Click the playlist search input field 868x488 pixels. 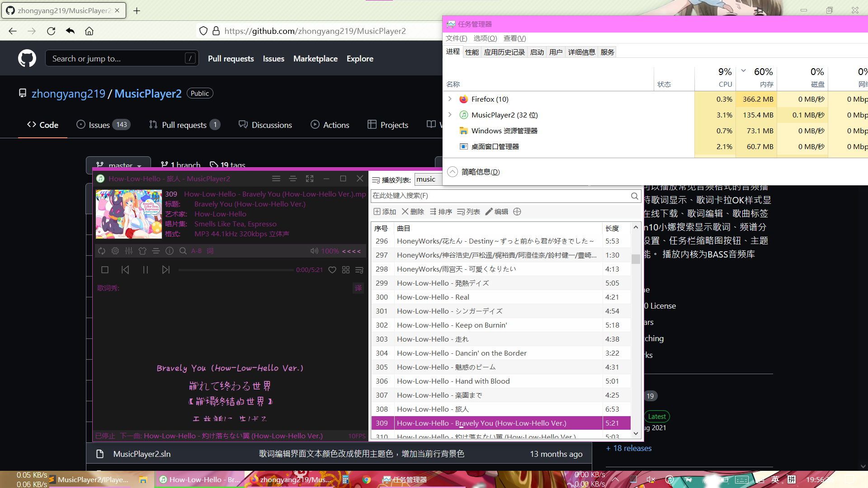497,196
